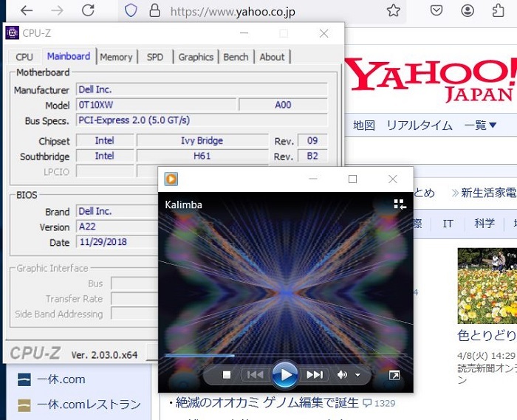Switch to the CPU tab in CPU-Z
The image size is (517, 420).
[x=24, y=57]
